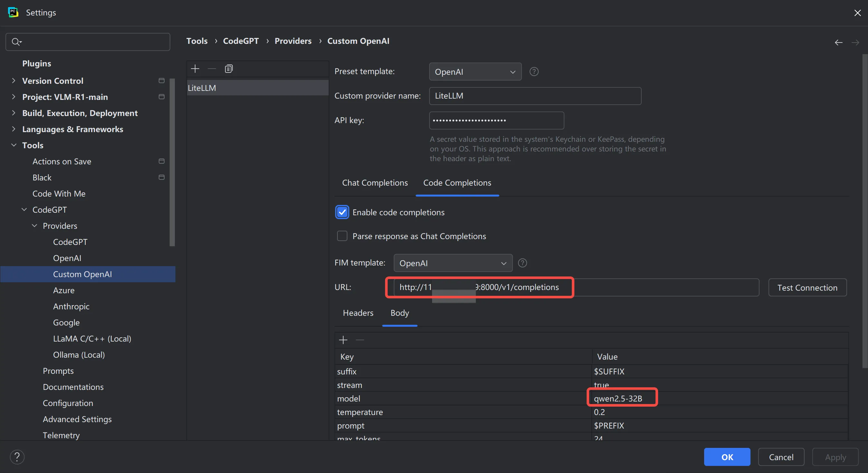Select LiteLLM in the provider list
This screenshot has width=868, height=473.
point(258,88)
